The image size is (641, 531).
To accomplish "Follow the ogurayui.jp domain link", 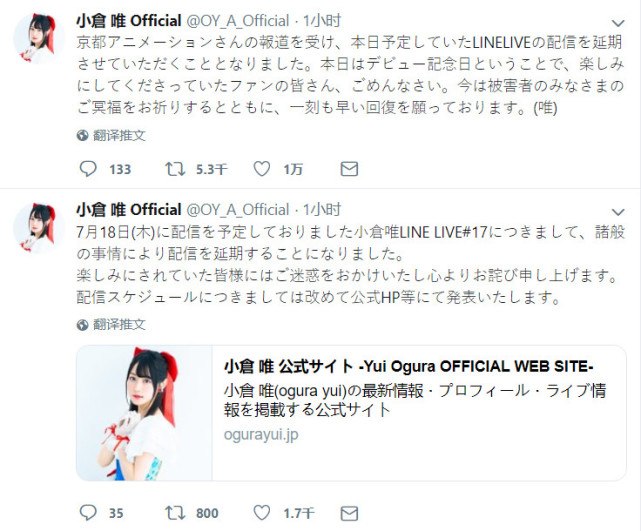I will pyautogui.click(x=261, y=434).
